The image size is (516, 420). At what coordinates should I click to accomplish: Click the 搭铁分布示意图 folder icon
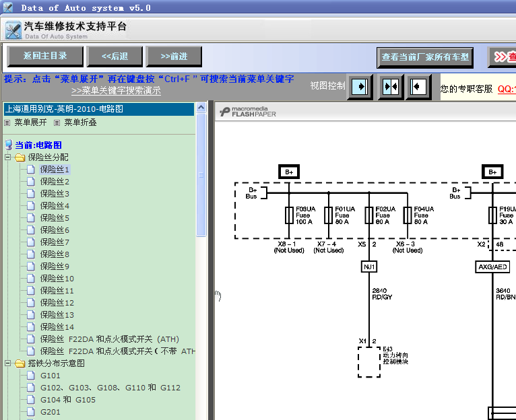[20, 363]
